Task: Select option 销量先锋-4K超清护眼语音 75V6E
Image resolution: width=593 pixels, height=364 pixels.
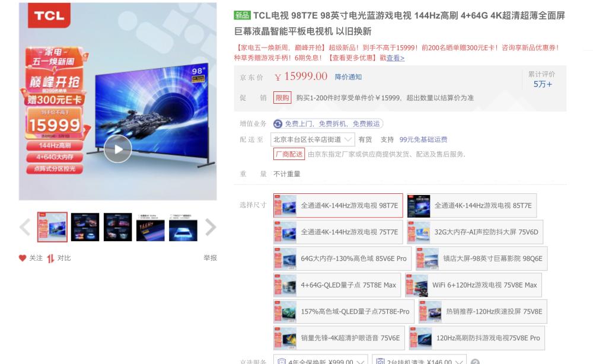Action: [x=339, y=338]
